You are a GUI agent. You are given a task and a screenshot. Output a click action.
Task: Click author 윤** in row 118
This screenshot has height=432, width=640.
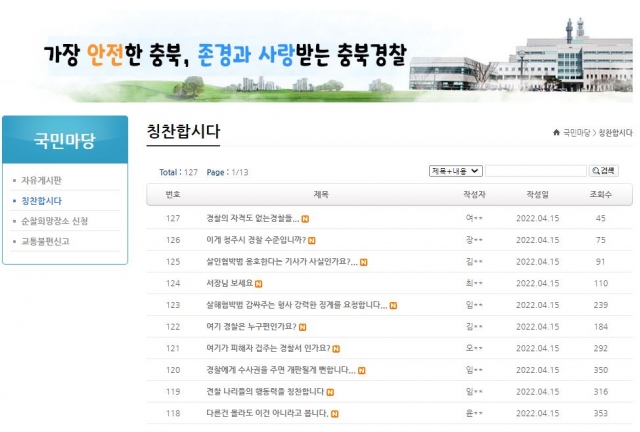(474, 413)
